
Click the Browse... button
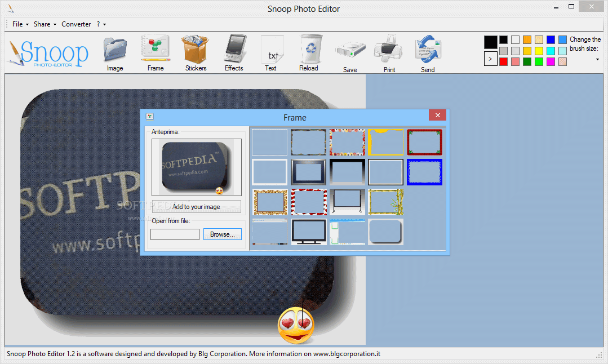click(x=222, y=234)
